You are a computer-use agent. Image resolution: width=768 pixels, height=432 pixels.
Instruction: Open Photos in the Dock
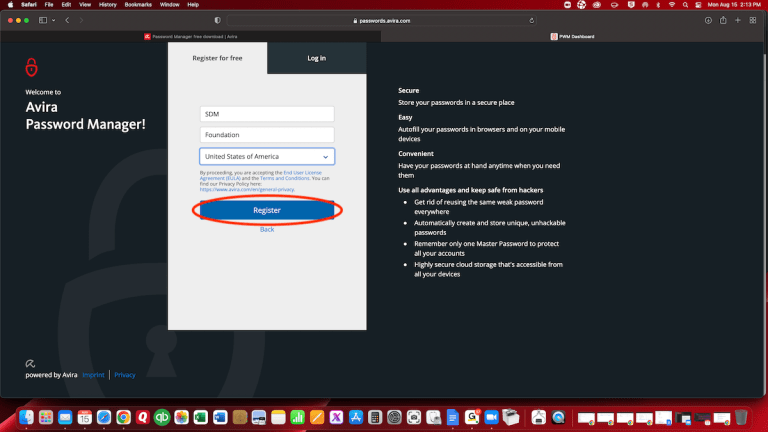coord(181,417)
